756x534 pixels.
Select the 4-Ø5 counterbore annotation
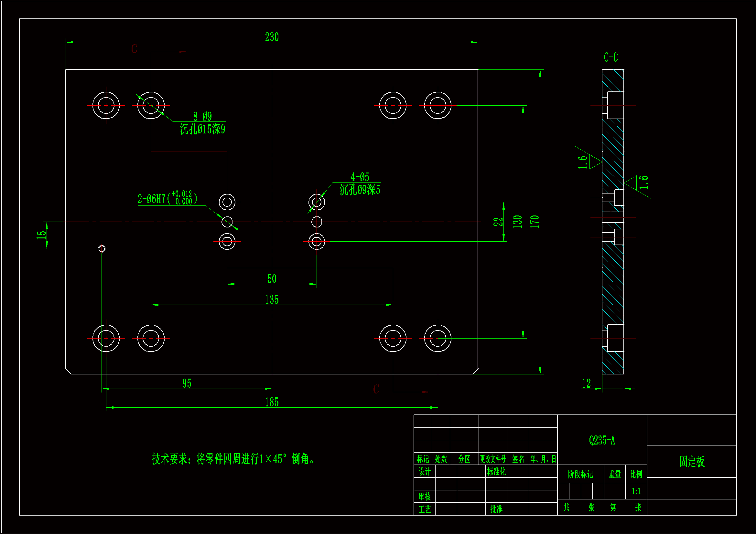click(x=360, y=177)
